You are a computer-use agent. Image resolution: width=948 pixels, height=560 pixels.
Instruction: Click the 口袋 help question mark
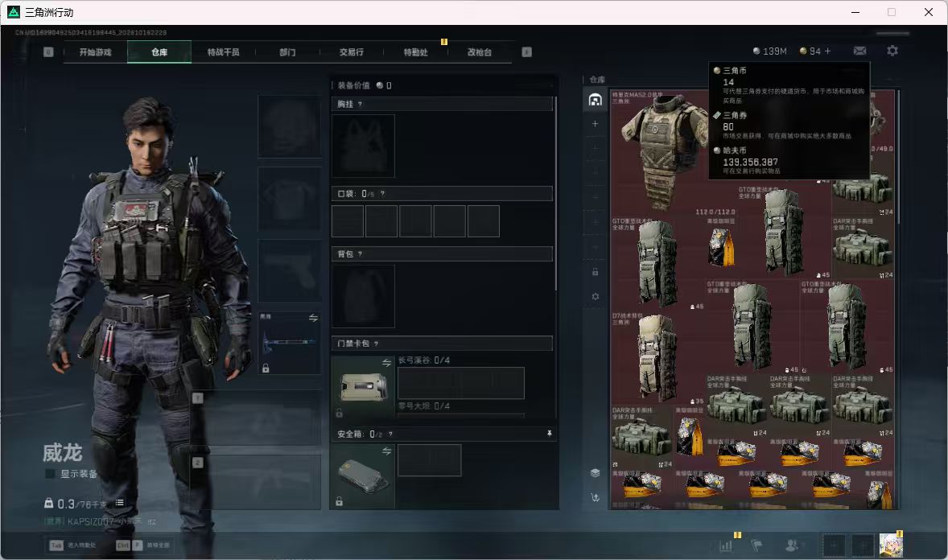(383, 194)
